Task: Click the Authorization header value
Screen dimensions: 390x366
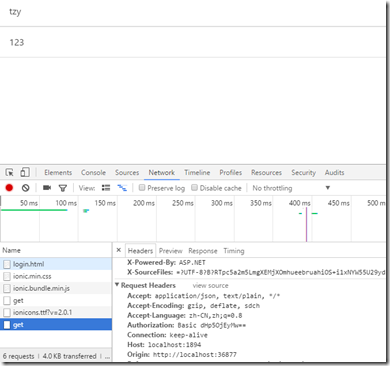Action: pyautogui.click(x=212, y=325)
